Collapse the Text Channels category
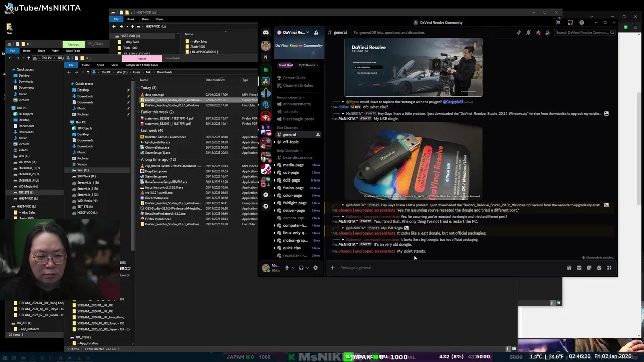 point(288,128)
